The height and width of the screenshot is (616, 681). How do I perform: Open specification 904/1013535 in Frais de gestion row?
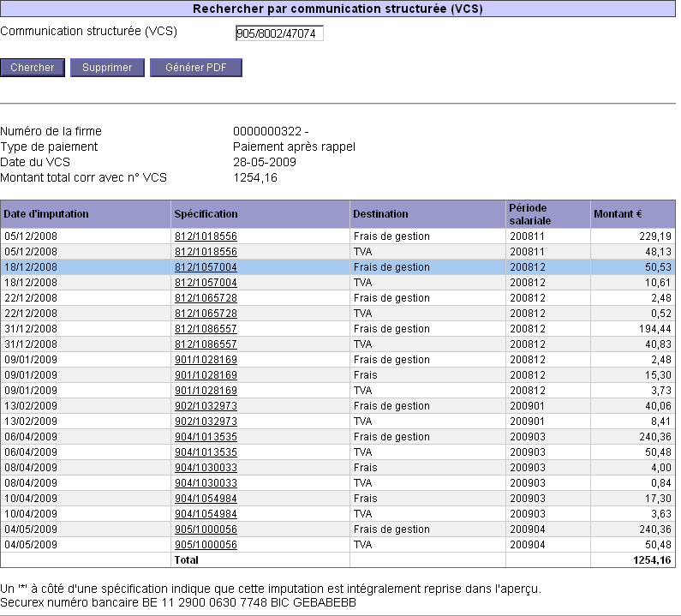click(x=206, y=437)
